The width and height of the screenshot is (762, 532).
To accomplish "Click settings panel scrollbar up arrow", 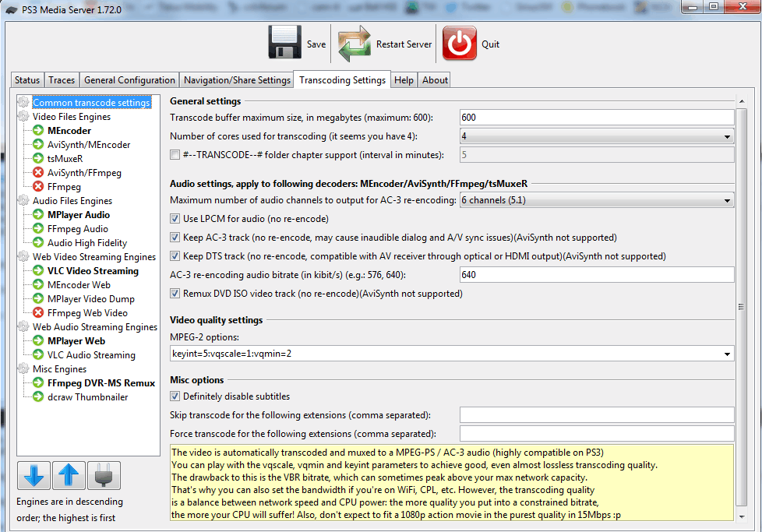I will click(x=742, y=101).
